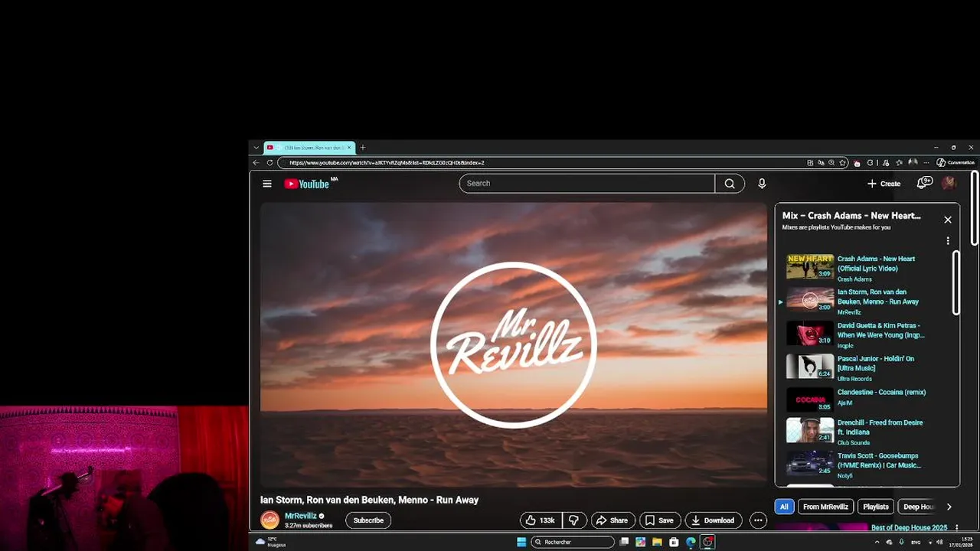This screenshot has width=980, height=551.
Task: Open the Copilot Conversation button
Action: click(x=956, y=162)
